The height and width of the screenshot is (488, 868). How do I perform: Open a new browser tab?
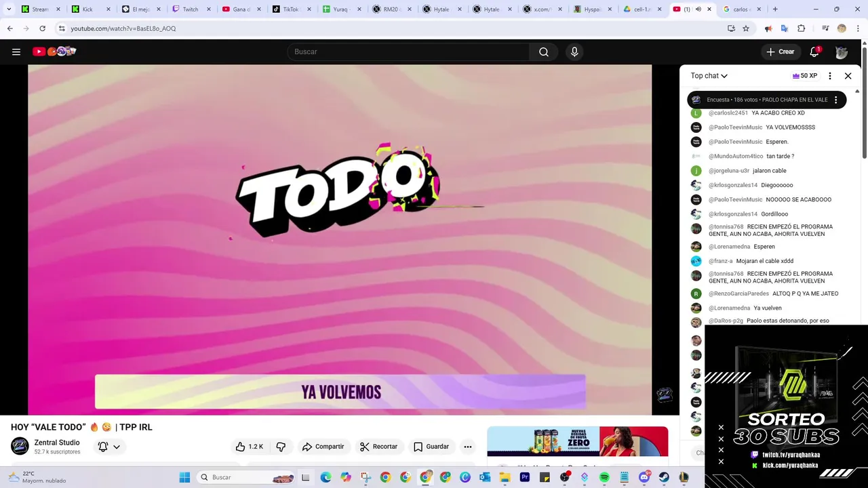pyautogui.click(x=775, y=9)
